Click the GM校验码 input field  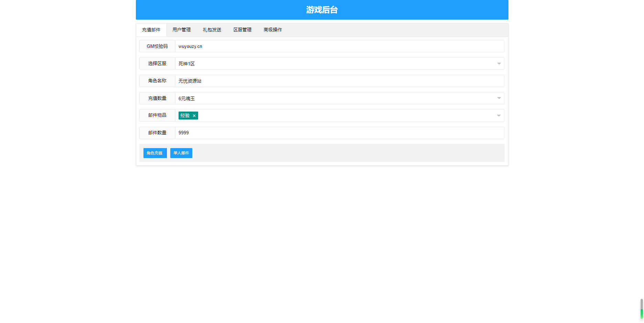pyautogui.click(x=340, y=46)
